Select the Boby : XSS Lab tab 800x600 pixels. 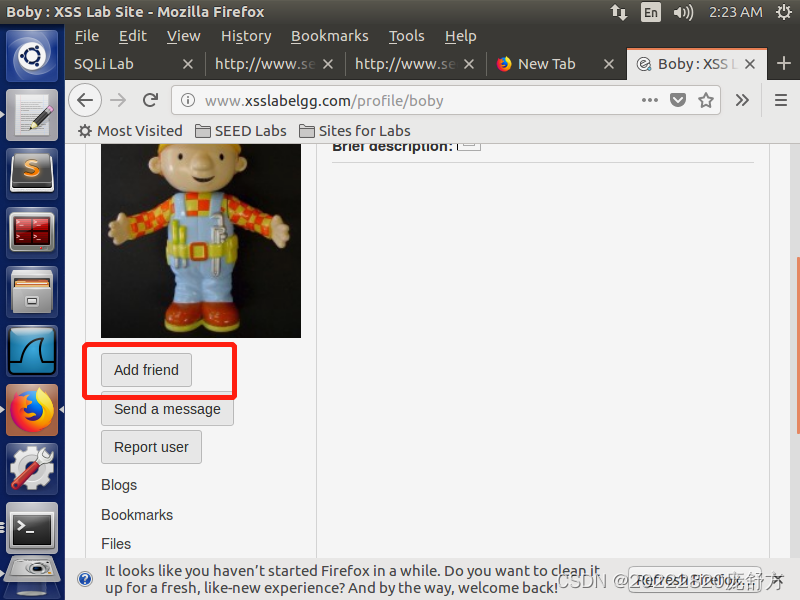tap(696, 64)
